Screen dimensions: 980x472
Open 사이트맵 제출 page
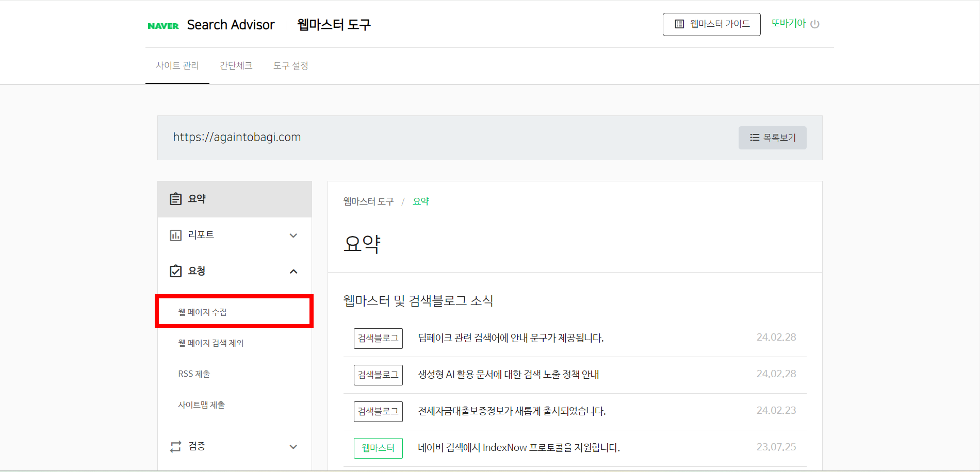click(x=201, y=404)
